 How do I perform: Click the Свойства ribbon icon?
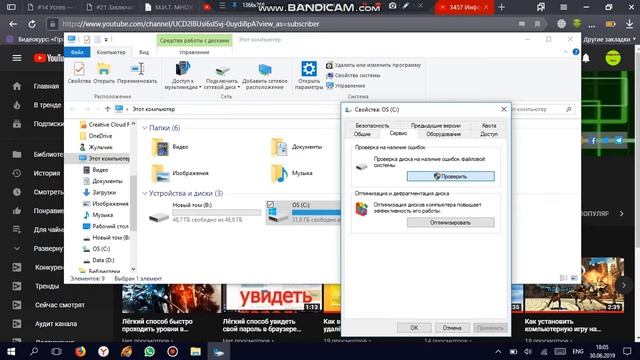coord(79,73)
